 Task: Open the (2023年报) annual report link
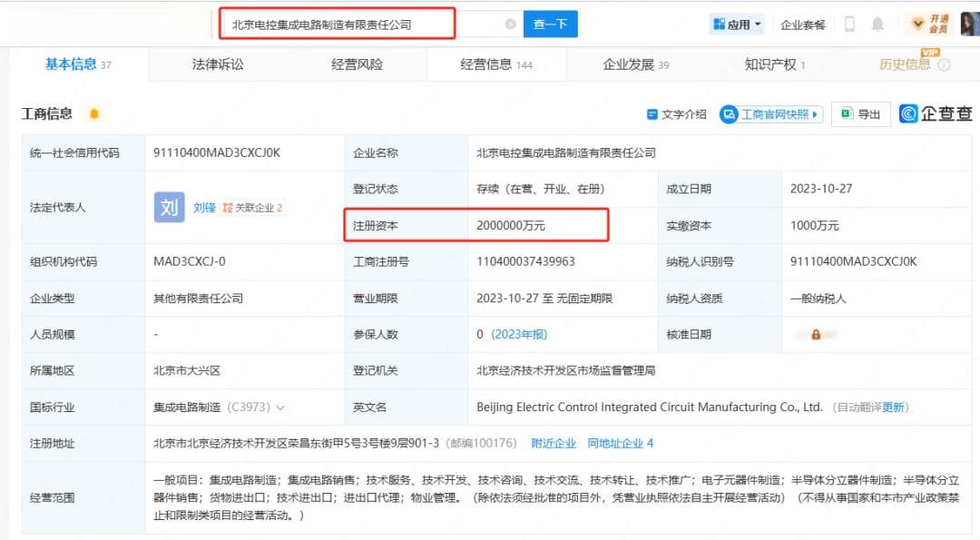coord(519,334)
